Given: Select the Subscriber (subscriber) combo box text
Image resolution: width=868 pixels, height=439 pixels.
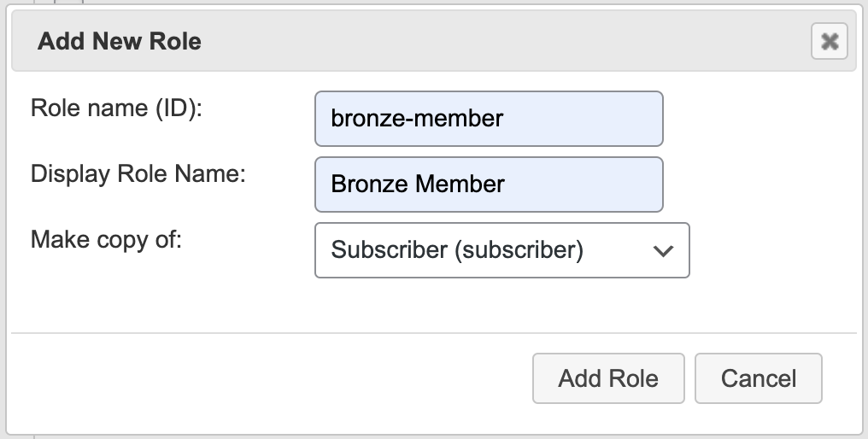Looking at the screenshot, I should [x=457, y=250].
